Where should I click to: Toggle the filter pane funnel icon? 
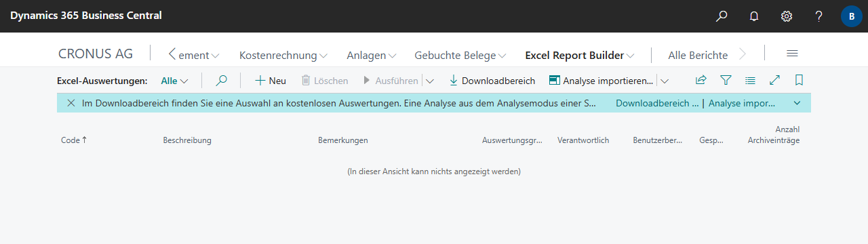click(x=726, y=80)
